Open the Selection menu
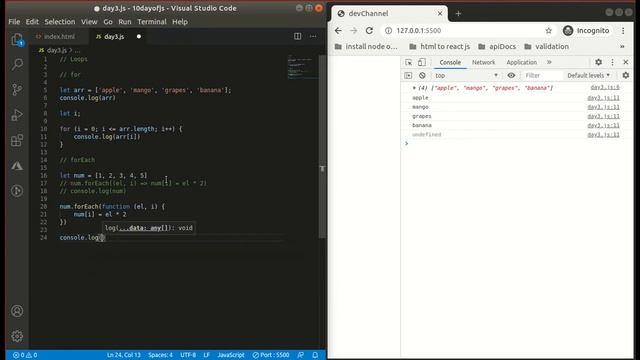 point(60,22)
